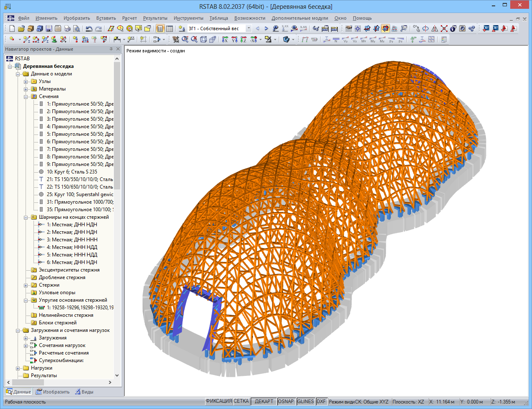Click the info 'i' icon in toolbar
This screenshot has width=532, height=409.
click(453, 28)
